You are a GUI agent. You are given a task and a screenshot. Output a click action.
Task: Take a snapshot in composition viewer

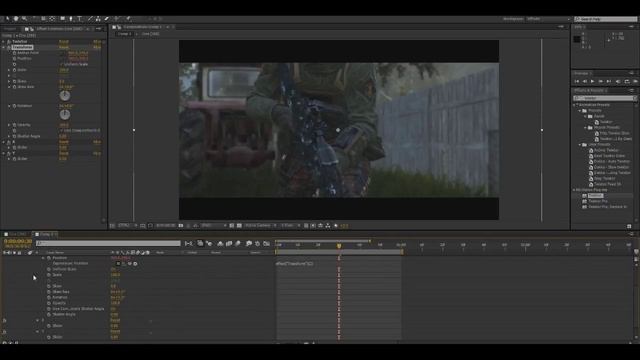tap(181, 226)
